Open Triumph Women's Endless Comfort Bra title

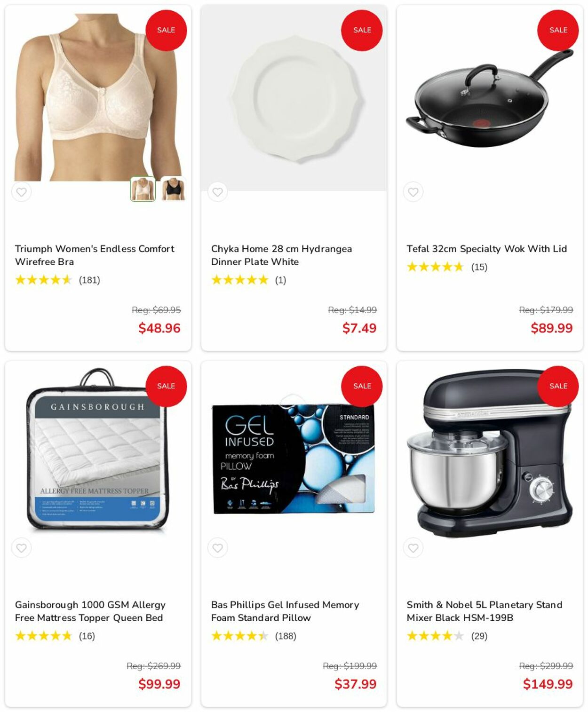(x=95, y=255)
